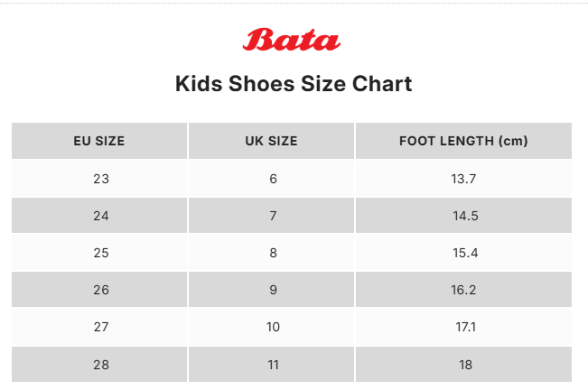Click the Kids Shoes Size Chart heading

[x=294, y=85]
